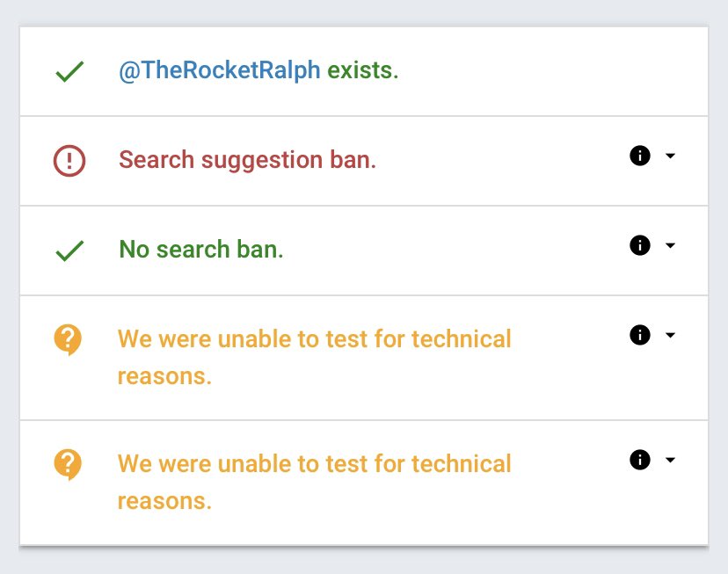Select the first unable to test message
Image resolution: width=728 pixels, height=574 pixels.
point(314,357)
